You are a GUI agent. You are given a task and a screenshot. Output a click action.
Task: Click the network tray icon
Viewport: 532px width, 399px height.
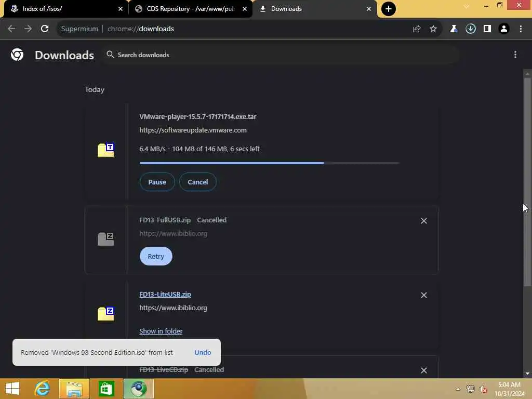pyautogui.click(x=470, y=389)
